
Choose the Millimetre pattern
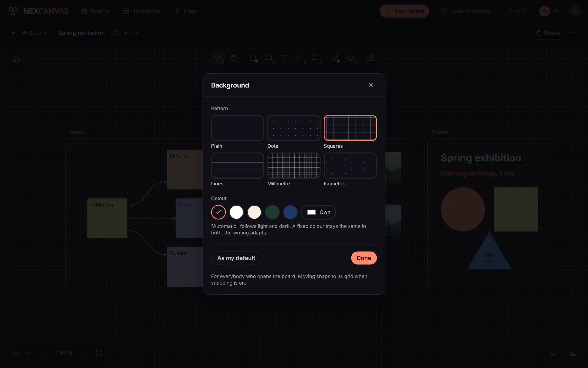click(x=294, y=165)
